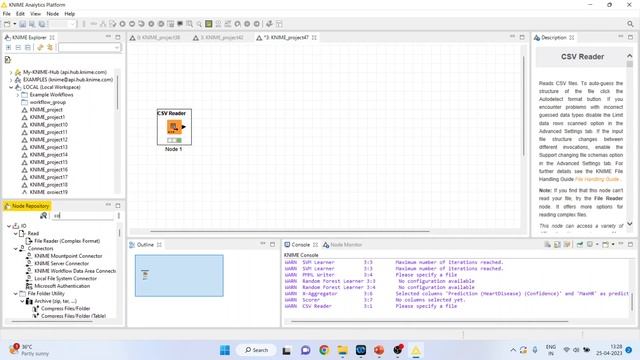Minimize the workflow editor area
The height and width of the screenshot is (360, 640).
[x=512, y=37]
